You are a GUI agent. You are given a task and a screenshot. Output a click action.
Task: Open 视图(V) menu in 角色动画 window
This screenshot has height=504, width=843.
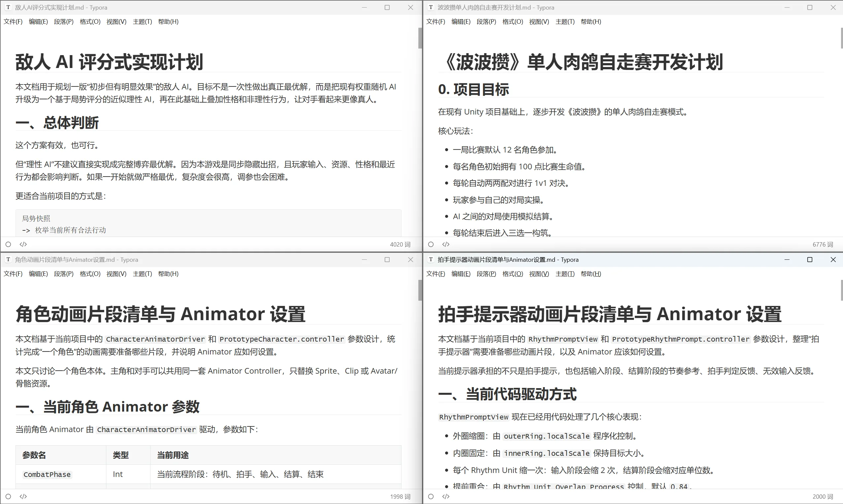[x=117, y=274]
